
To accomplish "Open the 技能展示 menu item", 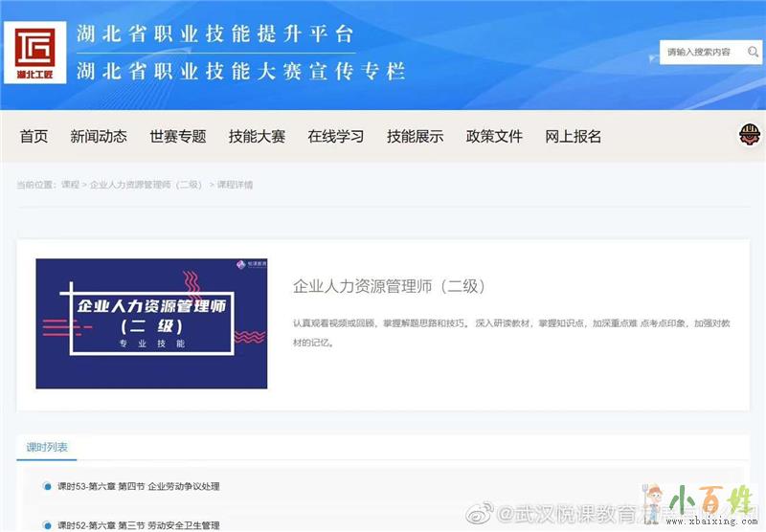I will point(416,137).
